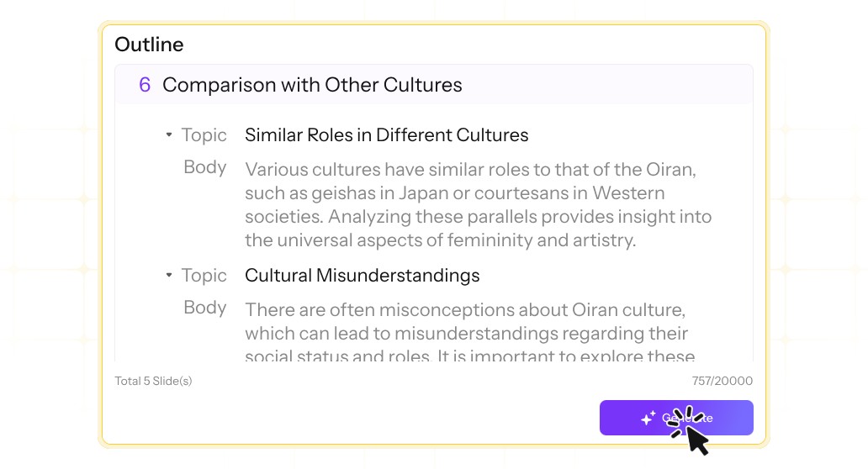Screen dimensions: 868x469
Task: Click the purple slide number 6
Action: pos(145,85)
